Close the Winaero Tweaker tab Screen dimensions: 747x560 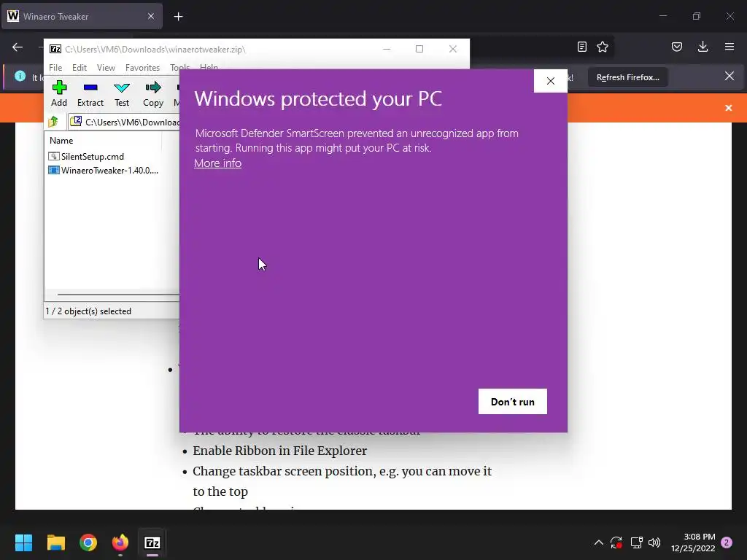[151, 17]
